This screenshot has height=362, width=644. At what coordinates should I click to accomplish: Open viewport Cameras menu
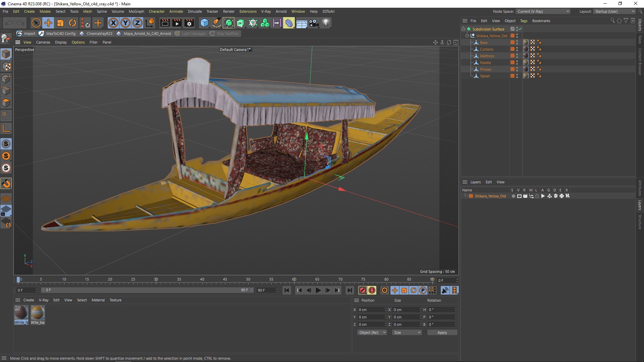43,42
